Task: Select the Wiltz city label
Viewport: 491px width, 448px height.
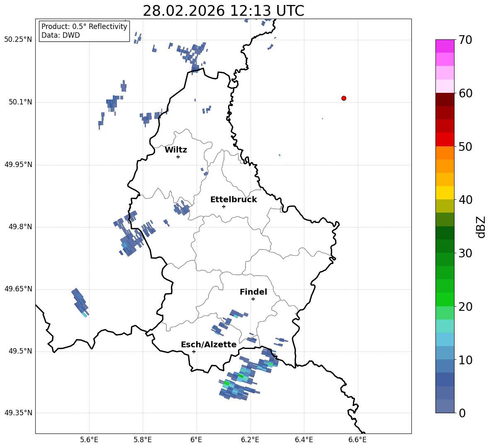Action: (176, 150)
